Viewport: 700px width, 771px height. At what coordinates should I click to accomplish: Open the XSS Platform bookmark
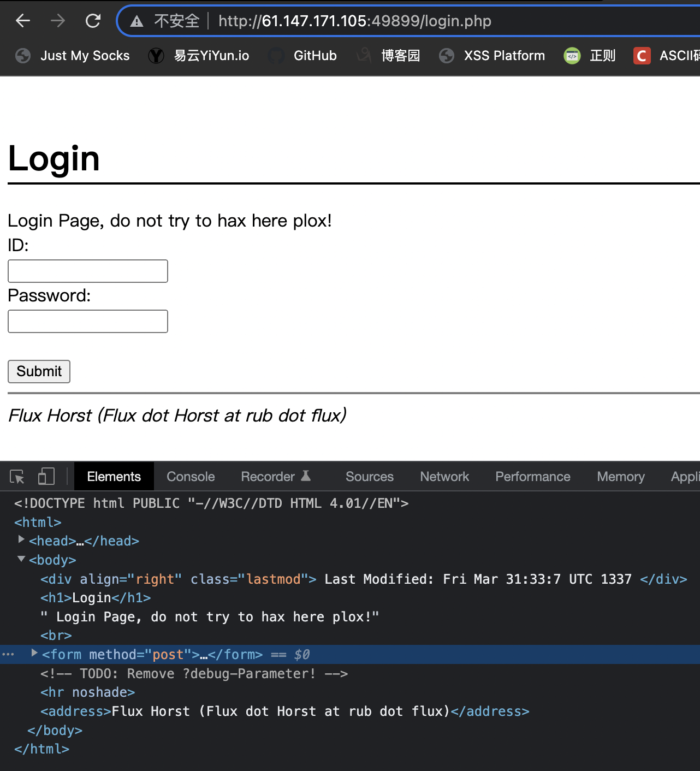pos(492,56)
